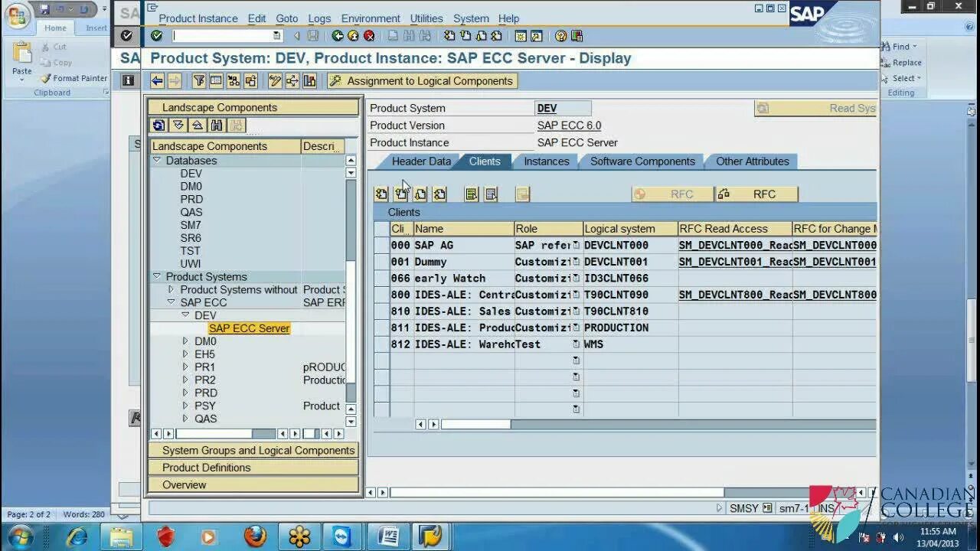Click the Display/Change pencil icon
980x551 pixels.
[275, 80]
